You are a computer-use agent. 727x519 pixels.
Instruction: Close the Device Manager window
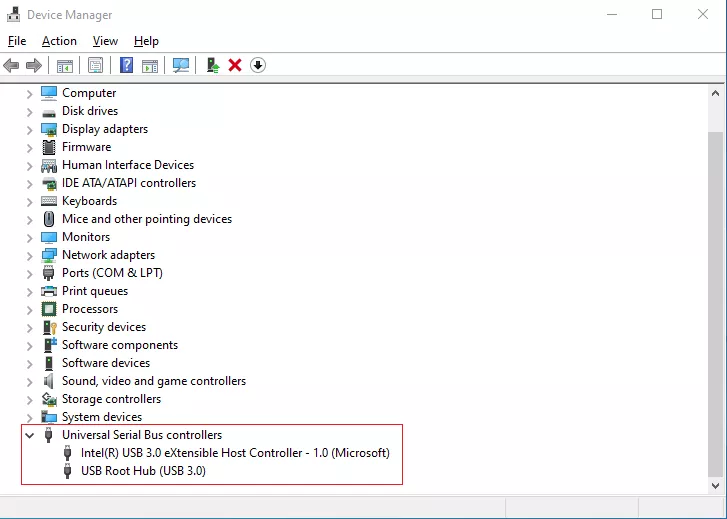(x=703, y=14)
